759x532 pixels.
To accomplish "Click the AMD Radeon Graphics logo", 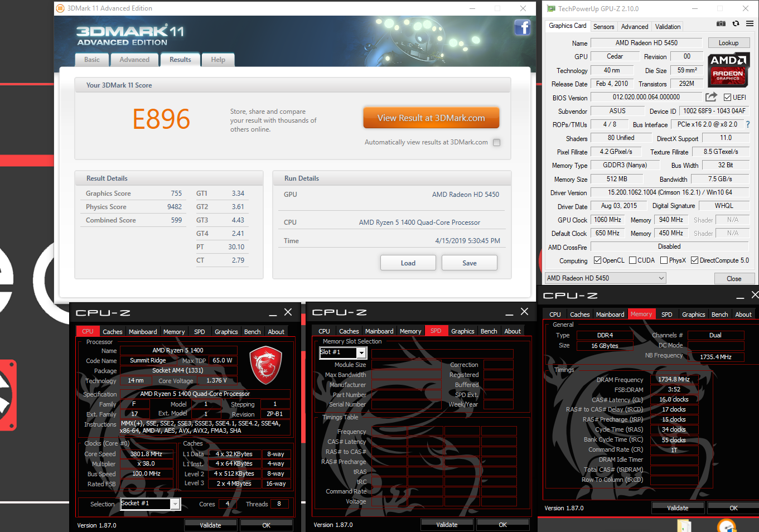I will point(728,70).
